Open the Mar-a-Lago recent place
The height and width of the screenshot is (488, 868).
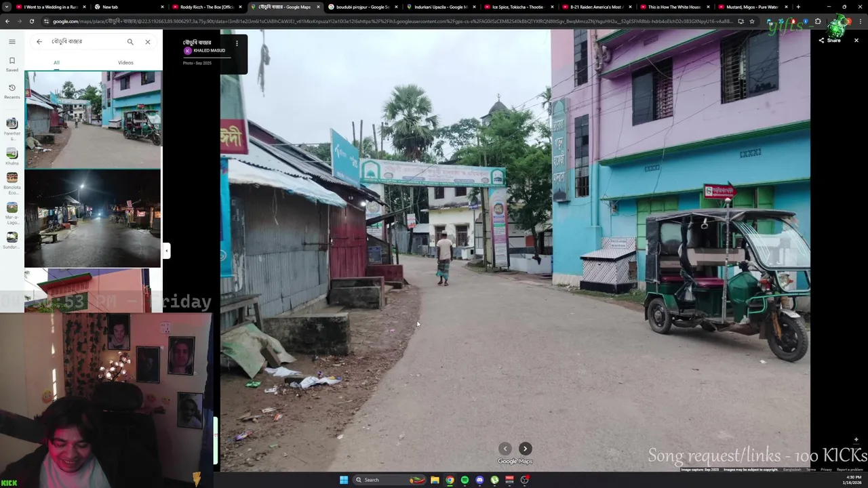tap(12, 213)
